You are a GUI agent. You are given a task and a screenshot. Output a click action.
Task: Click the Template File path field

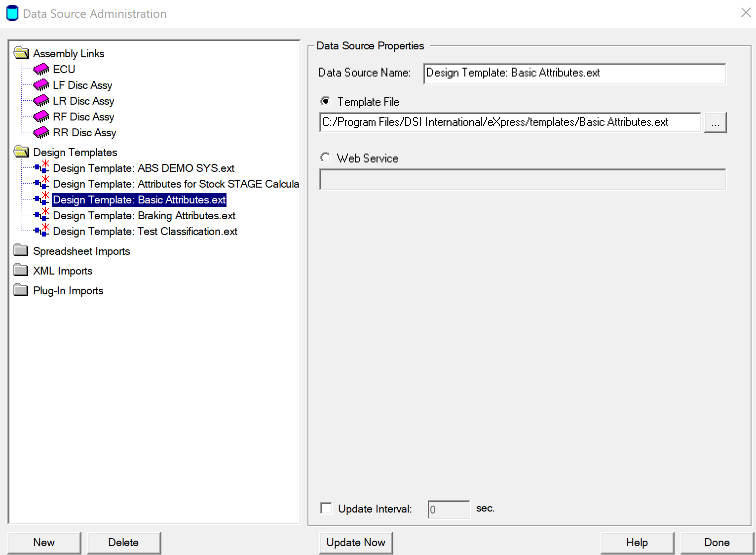click(x=510, y=122)
